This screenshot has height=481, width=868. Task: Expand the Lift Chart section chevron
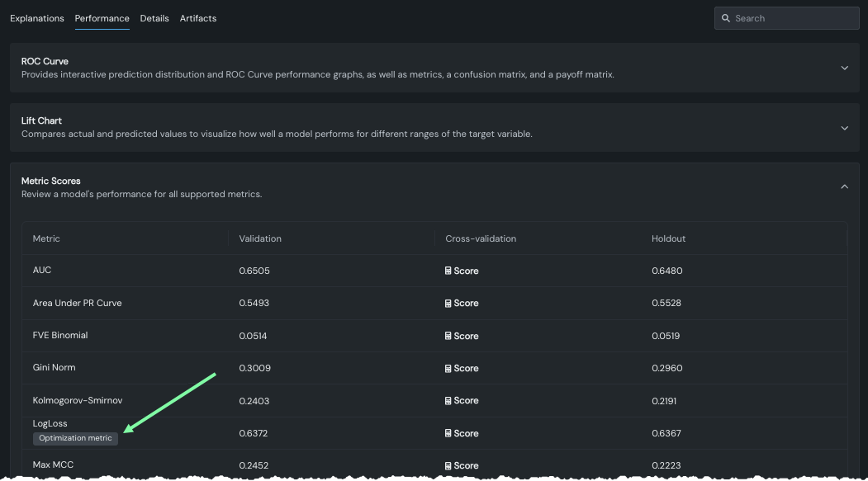[x=844, y=128]
